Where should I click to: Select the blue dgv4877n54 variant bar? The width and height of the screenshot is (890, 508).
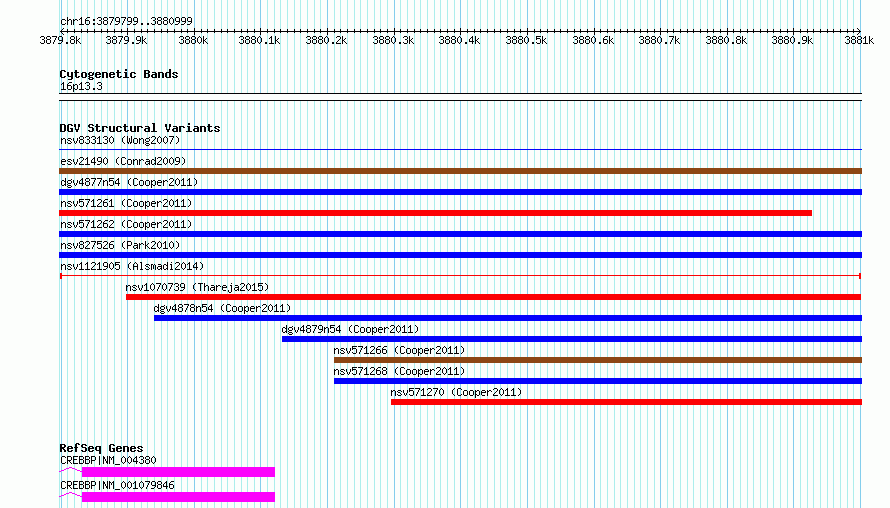pyautogui.click(x=460, y=192)
